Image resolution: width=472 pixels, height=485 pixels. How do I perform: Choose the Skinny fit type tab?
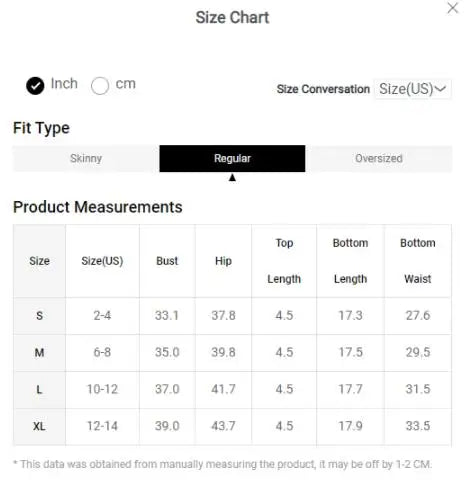tap(86, 158)
